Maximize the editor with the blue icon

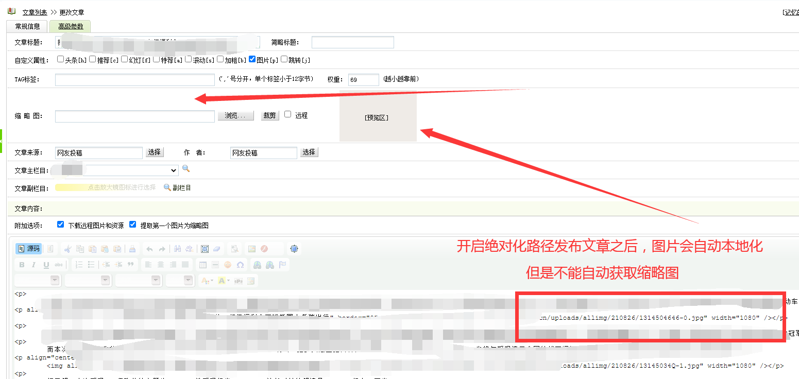(x=294, y=249)
